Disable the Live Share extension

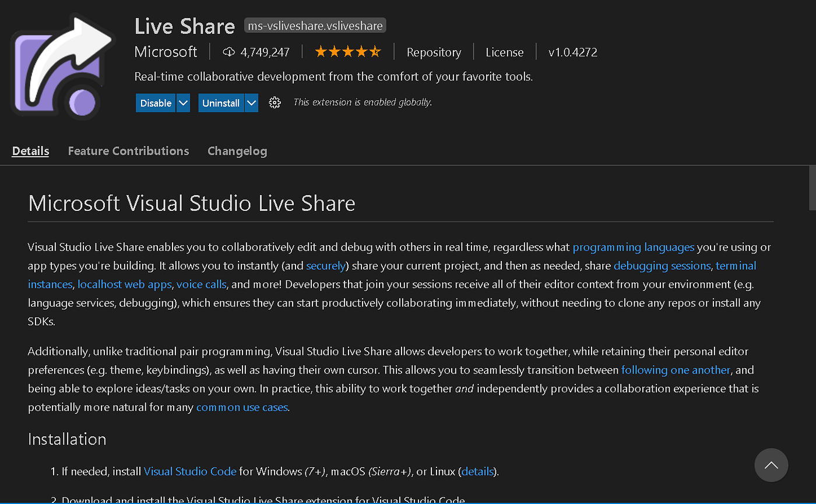click(156, 103)
